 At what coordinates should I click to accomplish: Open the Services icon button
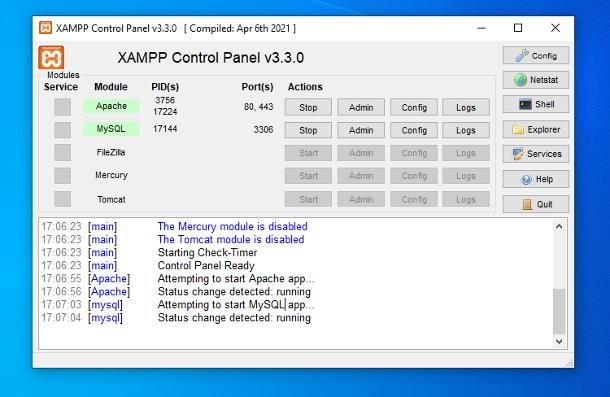click(x=535, y=154)
